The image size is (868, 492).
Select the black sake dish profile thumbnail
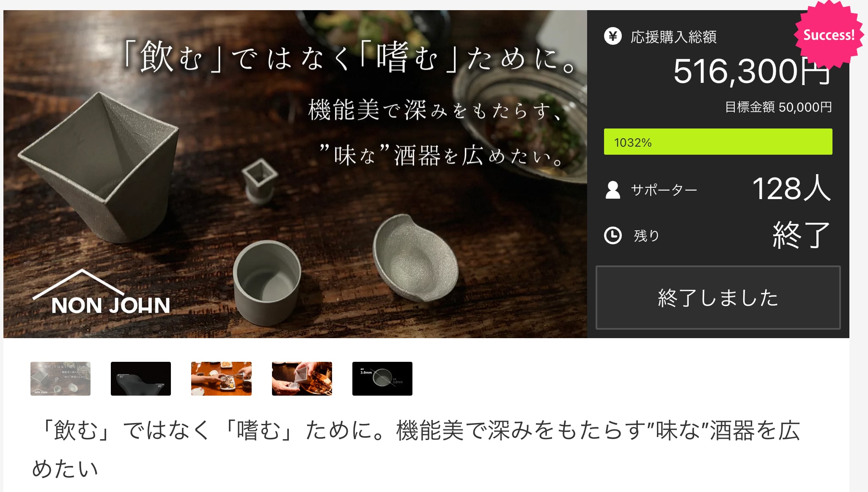(141, 379)
